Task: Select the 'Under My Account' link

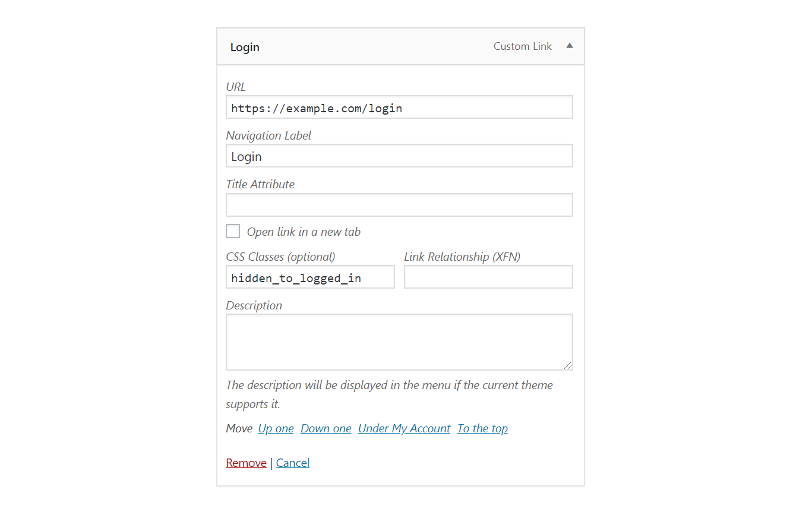Action: [404, 428]
